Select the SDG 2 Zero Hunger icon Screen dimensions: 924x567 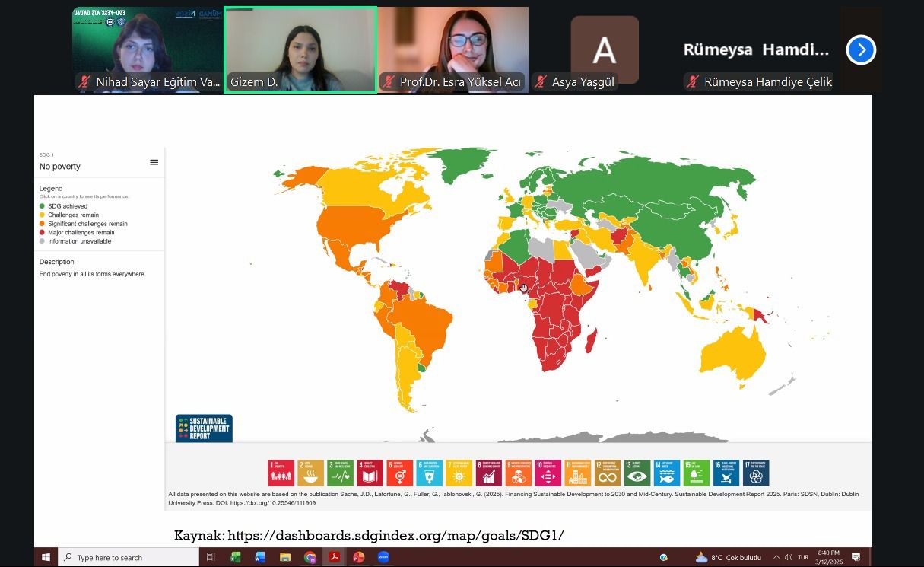[310, 473]
